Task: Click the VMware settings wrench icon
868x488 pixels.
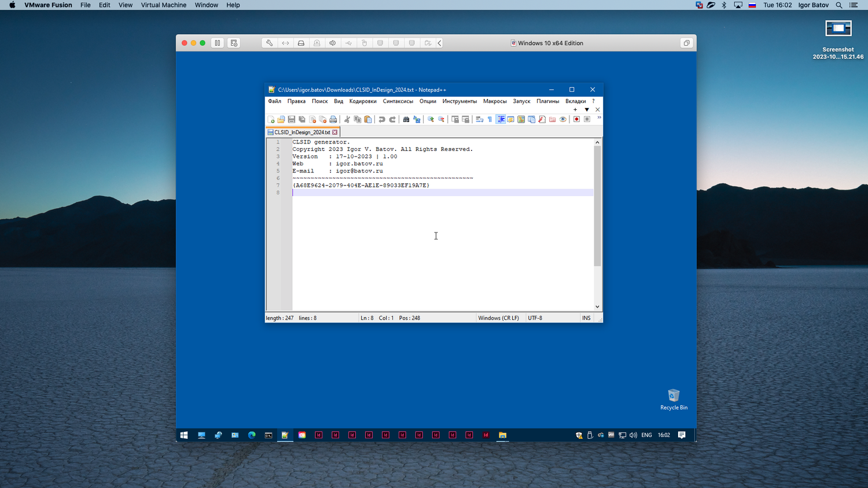Action: (269, 43)
